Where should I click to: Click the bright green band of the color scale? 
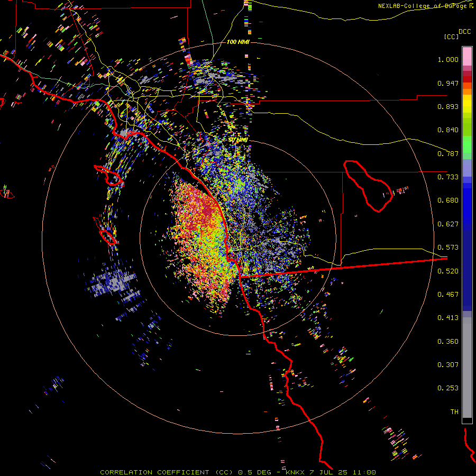(467, 144)
